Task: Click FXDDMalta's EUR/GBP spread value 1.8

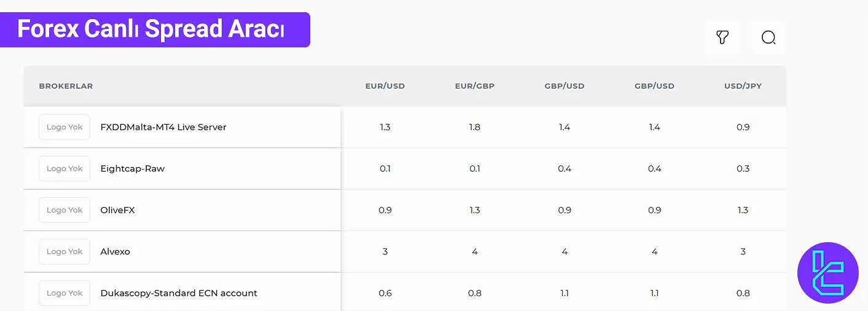Action: (475, 127)
